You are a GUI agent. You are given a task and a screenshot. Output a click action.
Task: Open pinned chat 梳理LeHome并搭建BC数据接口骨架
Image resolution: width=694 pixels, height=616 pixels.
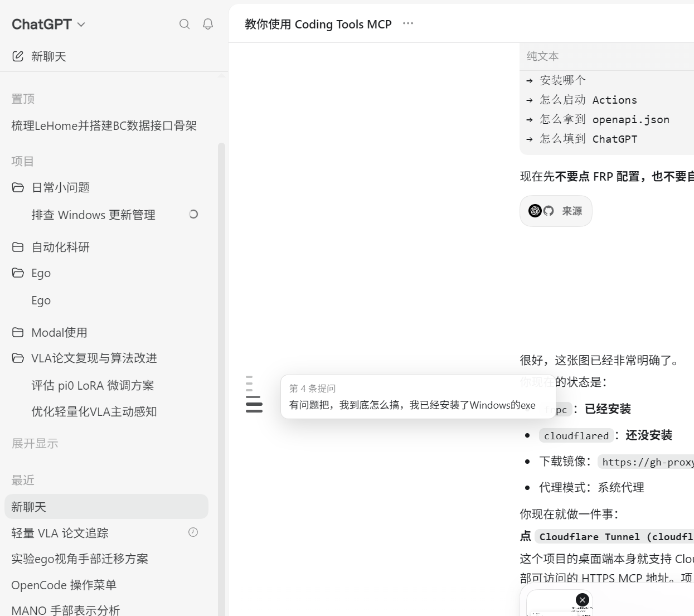pyautogui.click(x=104, y=126)
